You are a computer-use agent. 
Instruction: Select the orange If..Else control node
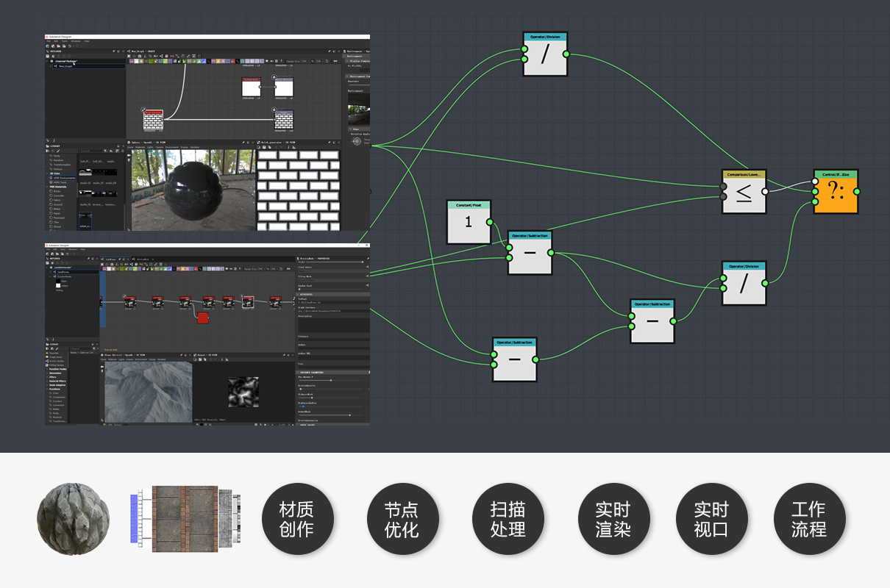point(836,192)
